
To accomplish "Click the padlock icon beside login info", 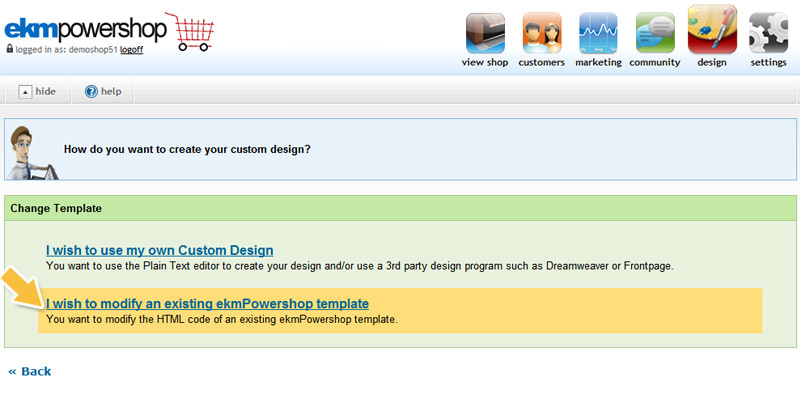I will (x=9, y=49).
